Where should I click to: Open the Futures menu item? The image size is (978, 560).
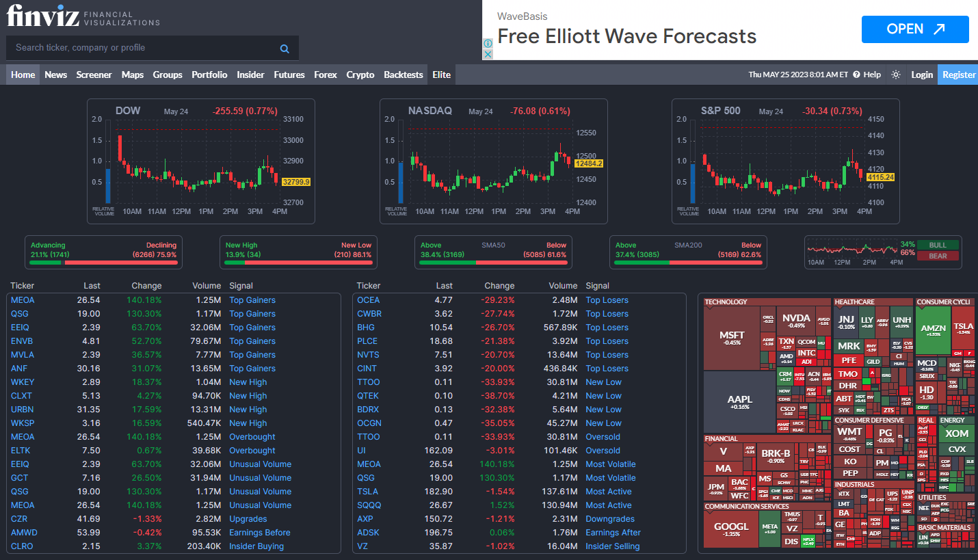(289, 75)
